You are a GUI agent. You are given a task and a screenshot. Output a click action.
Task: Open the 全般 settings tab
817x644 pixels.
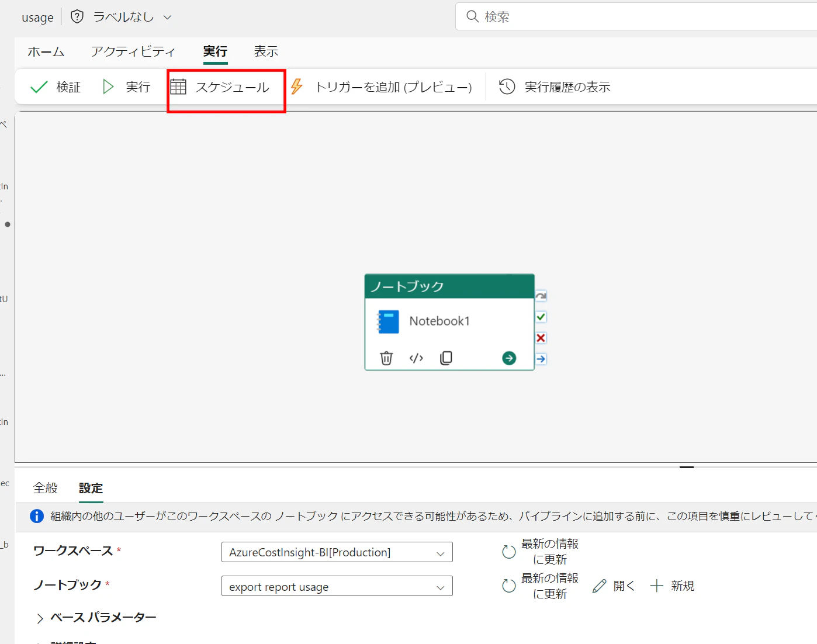(46, 488)
